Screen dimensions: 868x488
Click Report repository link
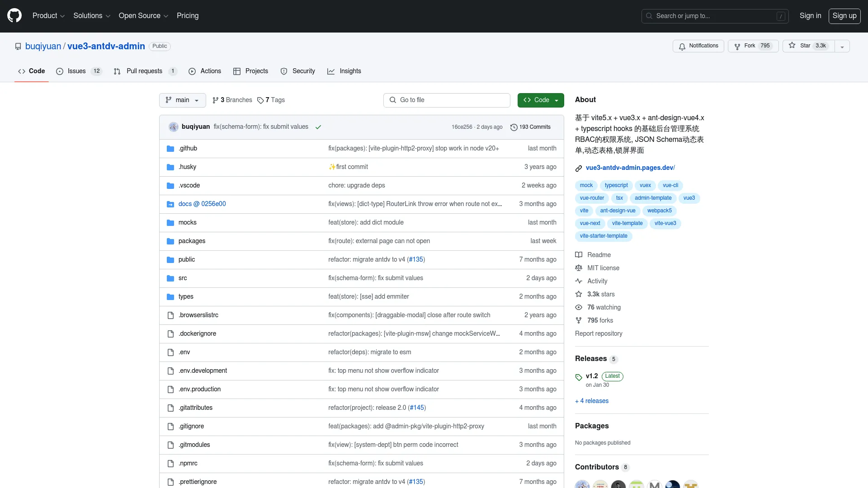coord(599,334)
